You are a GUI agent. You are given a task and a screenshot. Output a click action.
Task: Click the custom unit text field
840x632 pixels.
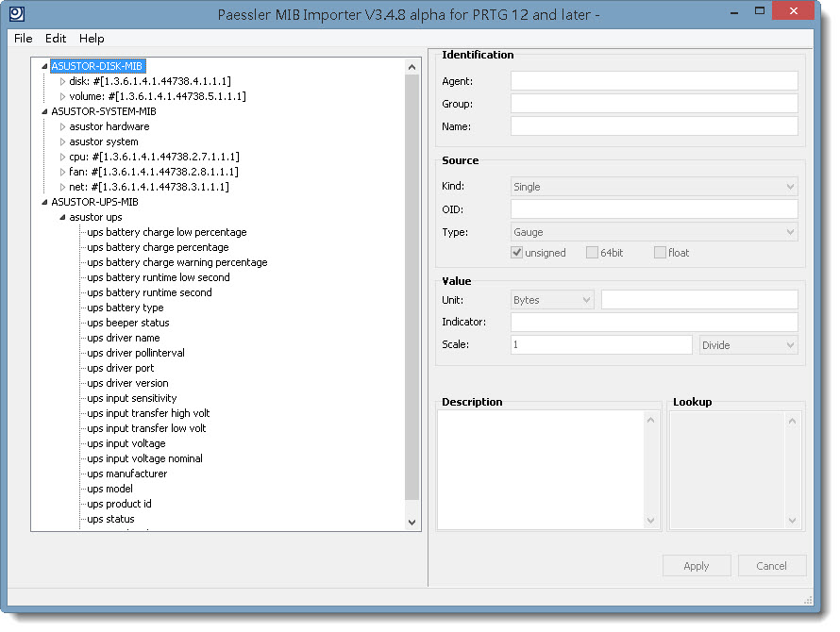(699, 299)
